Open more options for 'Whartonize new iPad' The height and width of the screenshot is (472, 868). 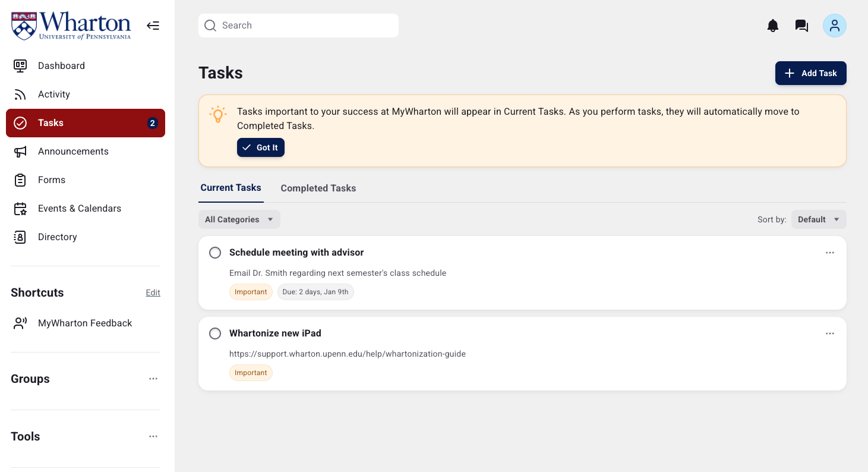[829, 333]
